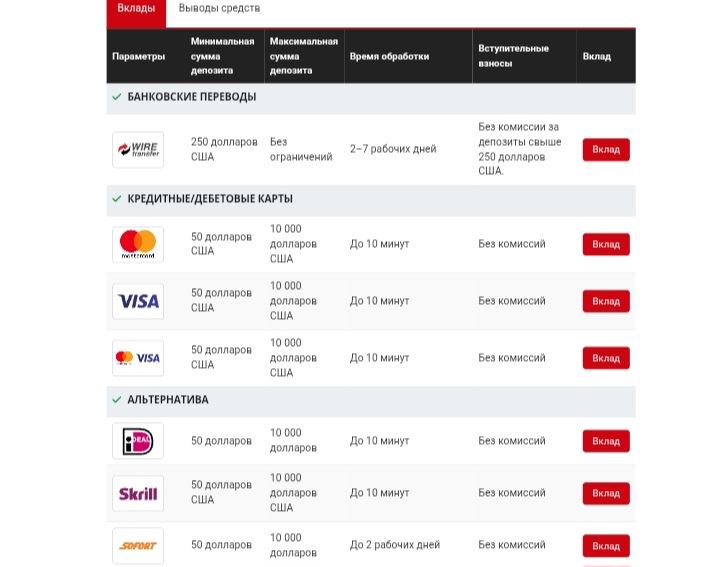The image size is (720, 567).
Task: Toggle the БАНКОВСКИЕ ПЕРЕВОДЫ checkmark
Action: (117, 97)
